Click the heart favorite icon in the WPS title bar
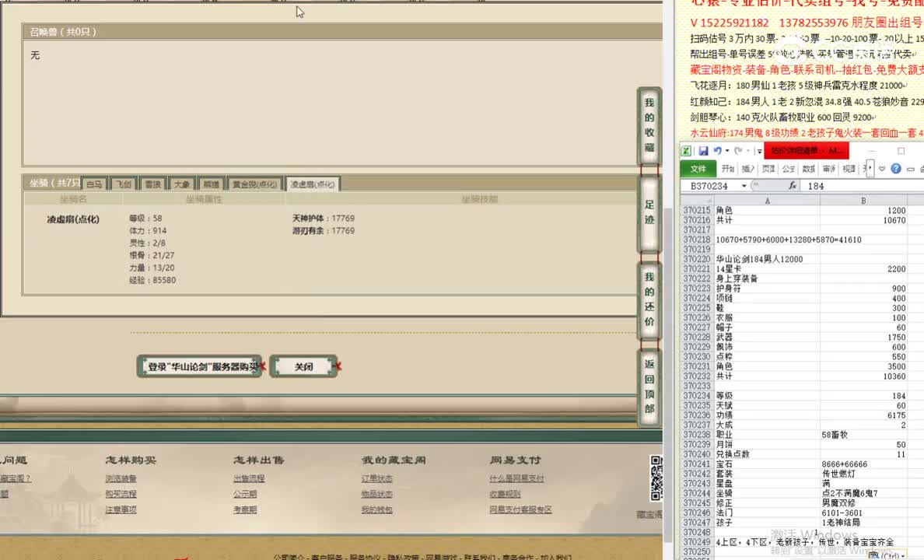 [881, 169]
